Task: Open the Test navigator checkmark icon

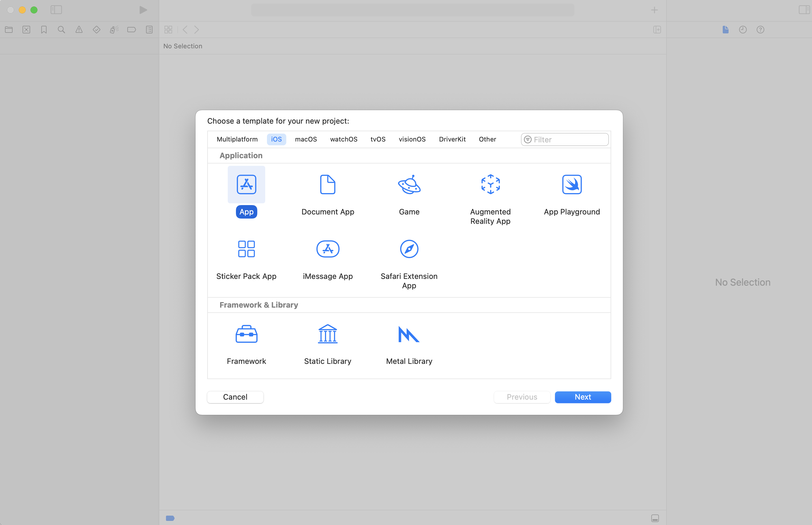Action: 96,30
